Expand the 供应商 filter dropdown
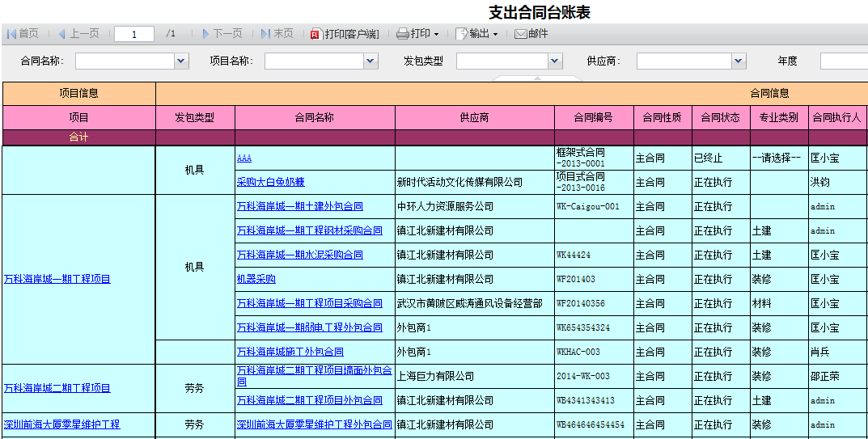 [x=739, y=61]
